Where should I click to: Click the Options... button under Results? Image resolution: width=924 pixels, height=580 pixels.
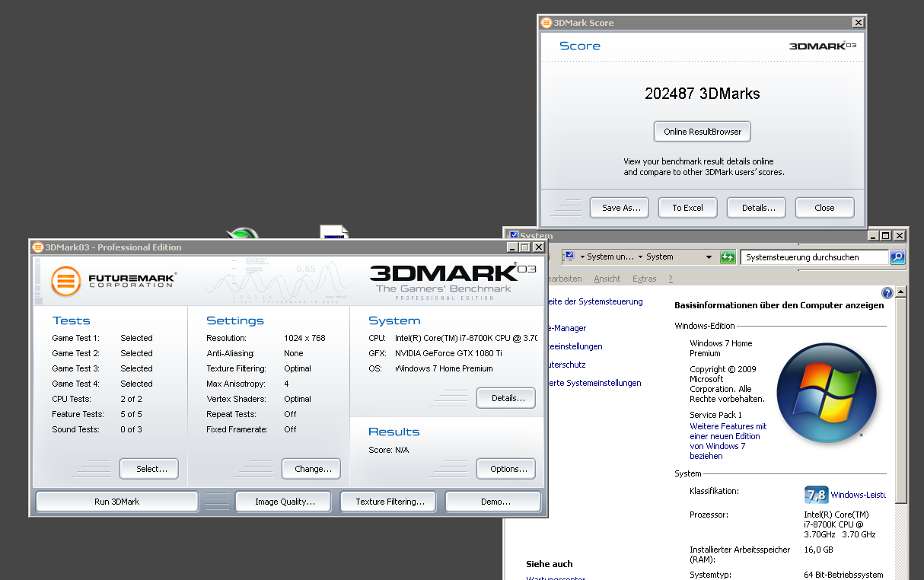(x=506, y=469)
